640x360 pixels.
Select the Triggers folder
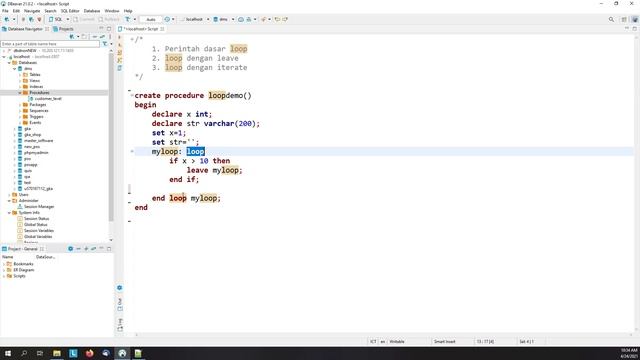click(36, 117)
